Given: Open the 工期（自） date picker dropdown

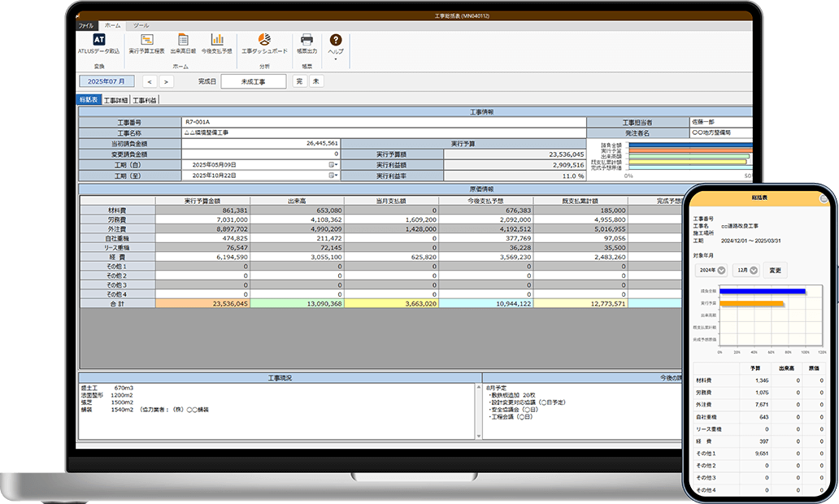Looking at the screenshot, I should (333, 164).
